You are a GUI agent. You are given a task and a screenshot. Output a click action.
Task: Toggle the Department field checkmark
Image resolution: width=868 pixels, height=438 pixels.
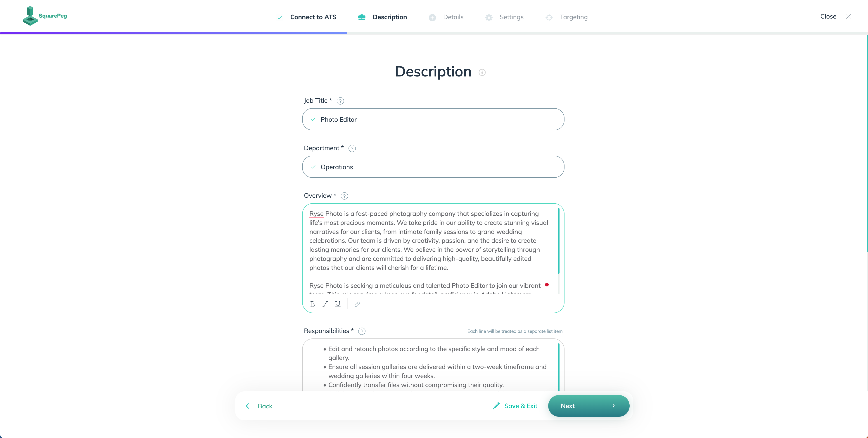313,167
